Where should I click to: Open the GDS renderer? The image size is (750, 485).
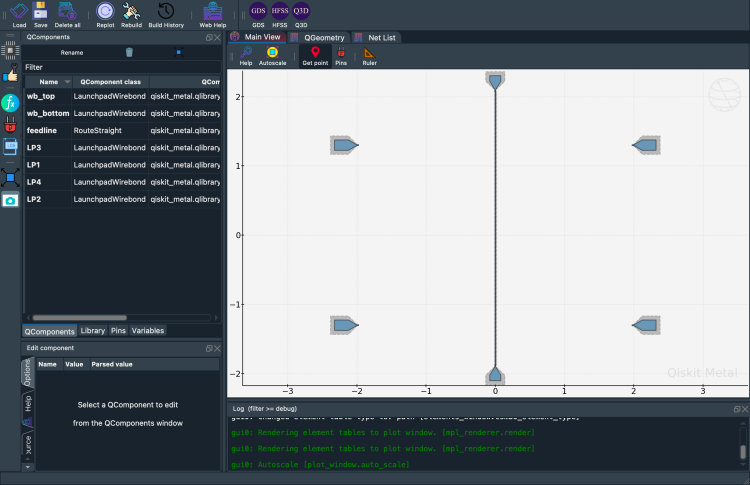258,15
